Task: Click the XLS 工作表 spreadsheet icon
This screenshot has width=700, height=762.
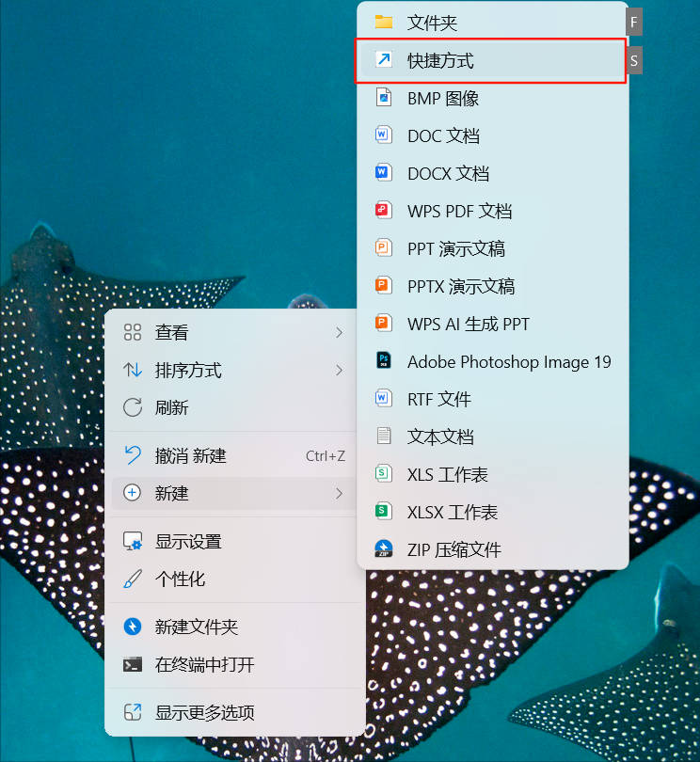Action: click(383, 473)
